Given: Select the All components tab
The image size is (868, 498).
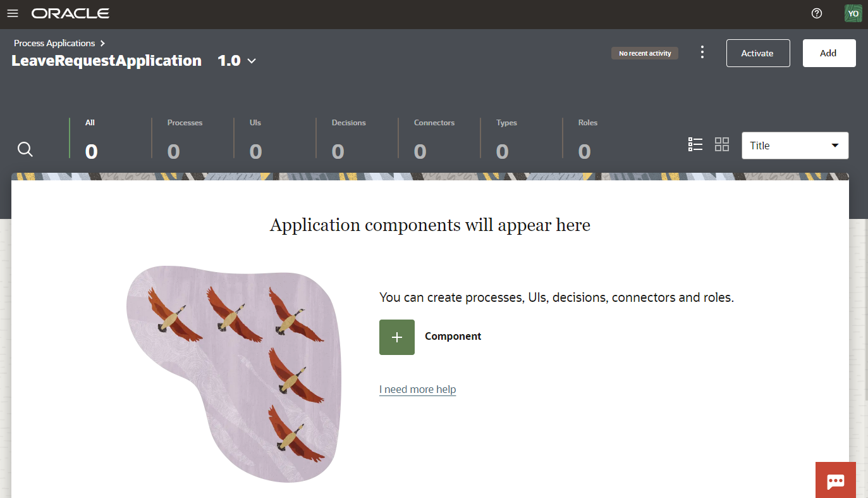Looking at the screenshot, I should coord(92,139).
